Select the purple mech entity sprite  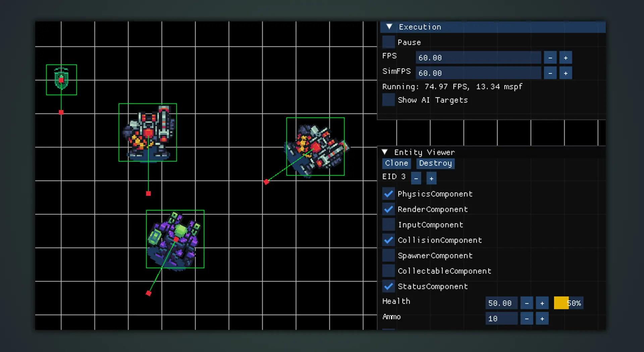click(175, 239)
